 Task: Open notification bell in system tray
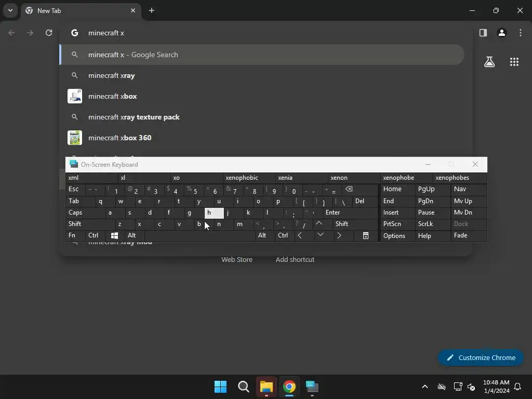coord(517,387)
